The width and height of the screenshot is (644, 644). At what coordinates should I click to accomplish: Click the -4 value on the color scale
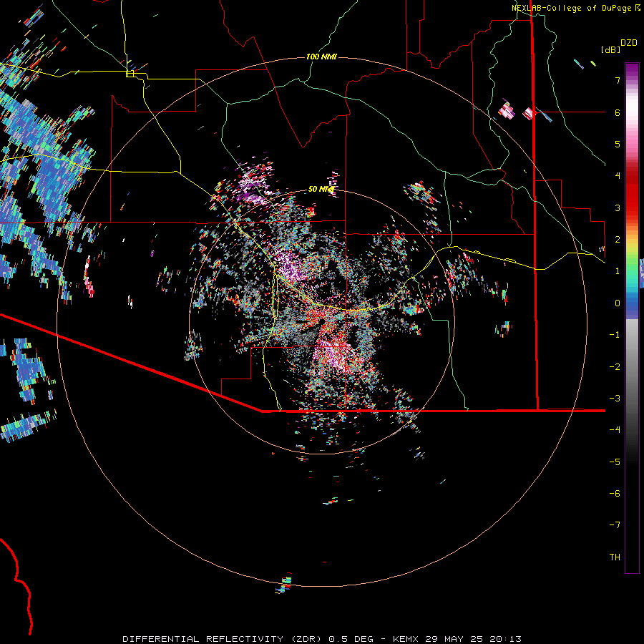[615, 430]
